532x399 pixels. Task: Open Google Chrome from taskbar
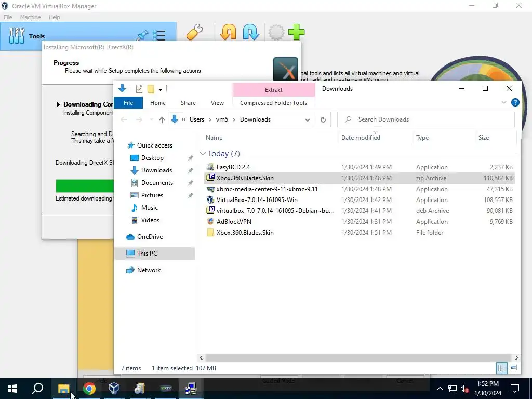coord(89,389)
